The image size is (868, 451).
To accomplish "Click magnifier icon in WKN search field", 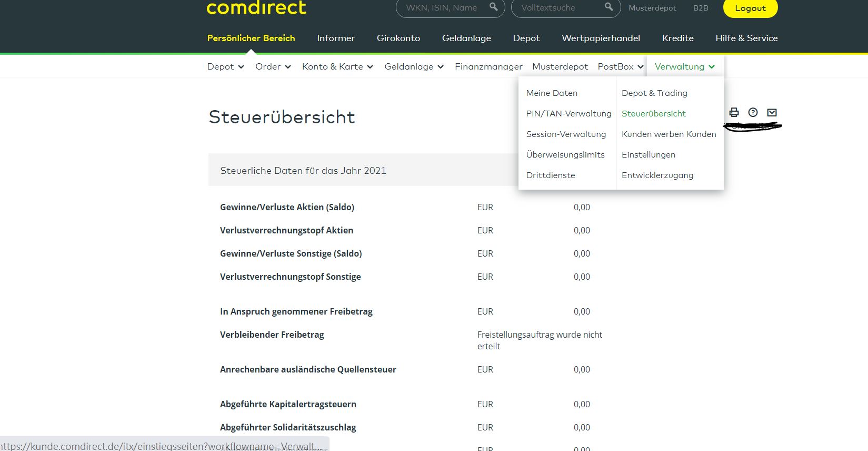I will coord(493,7).
